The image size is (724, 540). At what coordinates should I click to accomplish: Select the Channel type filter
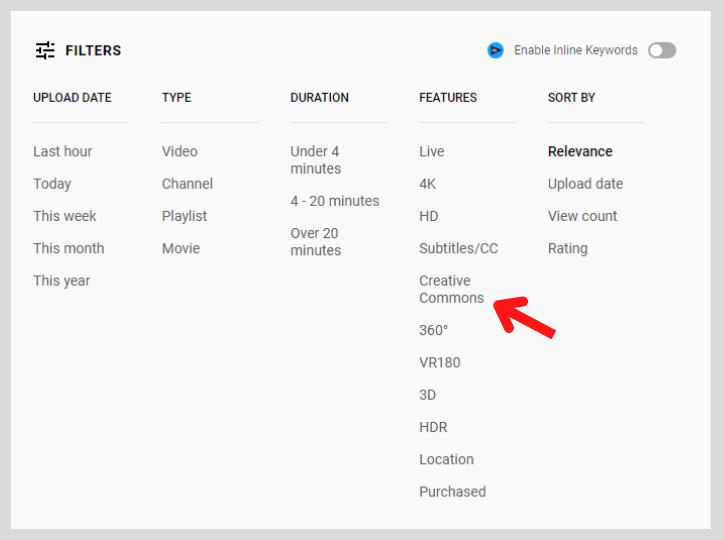pyautogui.click(x=187, y=184)
